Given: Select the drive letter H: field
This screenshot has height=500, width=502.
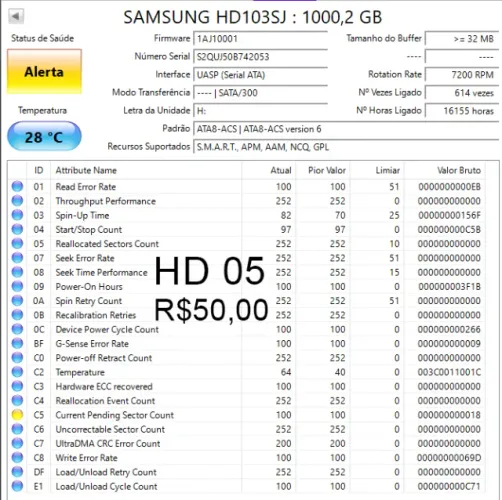Looking at the screenshot, I should click(261, 111).
